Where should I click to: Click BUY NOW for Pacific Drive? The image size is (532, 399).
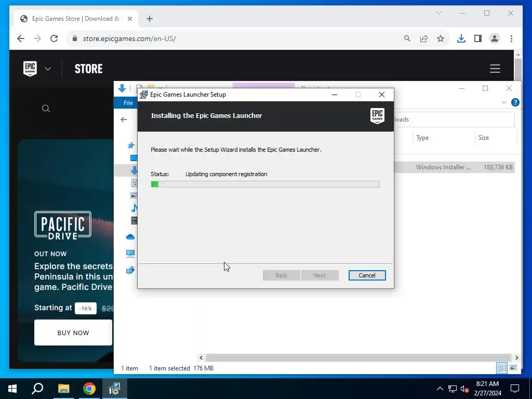[x=73, y=332]
